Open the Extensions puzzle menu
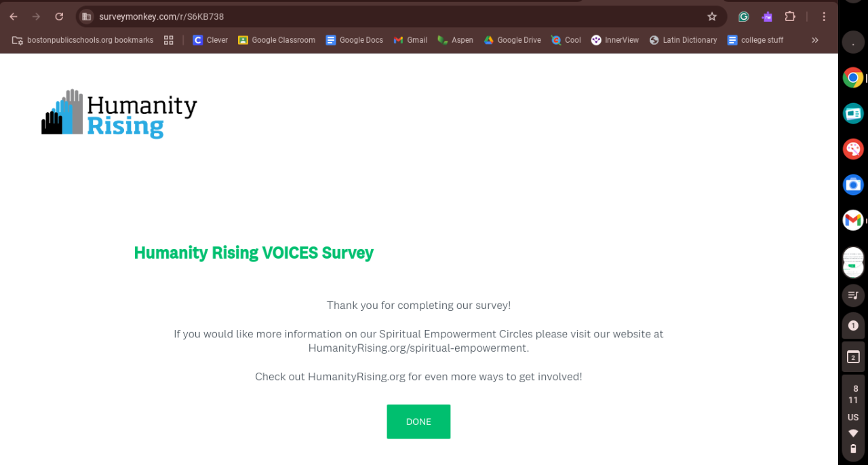Screen dimensions: 868x465 (x=790, y=16)
